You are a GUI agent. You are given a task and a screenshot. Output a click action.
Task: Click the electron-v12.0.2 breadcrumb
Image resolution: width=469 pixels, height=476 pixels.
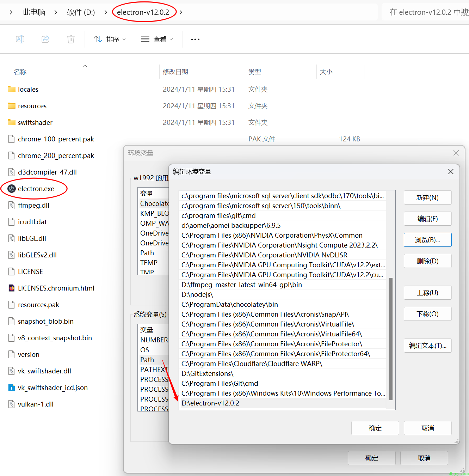point(143,12)
